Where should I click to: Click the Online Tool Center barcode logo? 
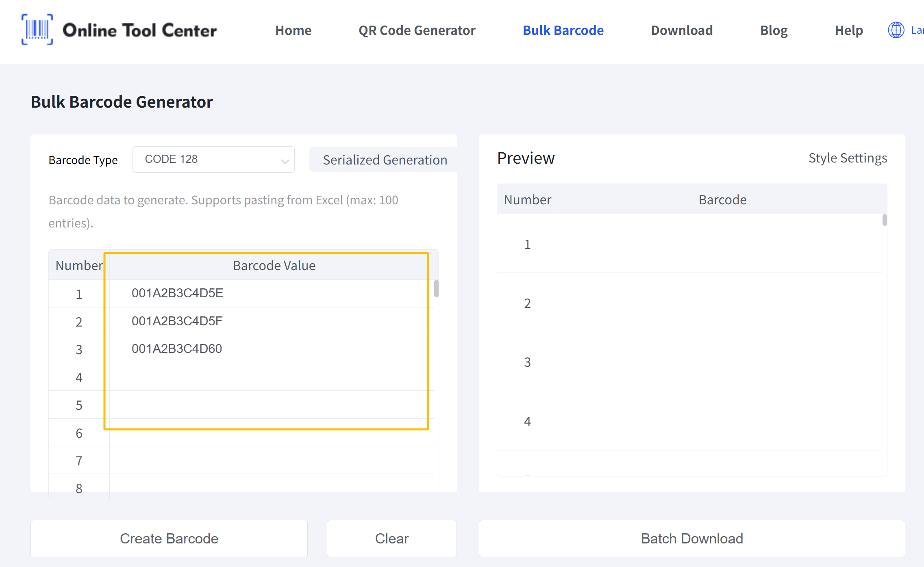tap(37, 30)
